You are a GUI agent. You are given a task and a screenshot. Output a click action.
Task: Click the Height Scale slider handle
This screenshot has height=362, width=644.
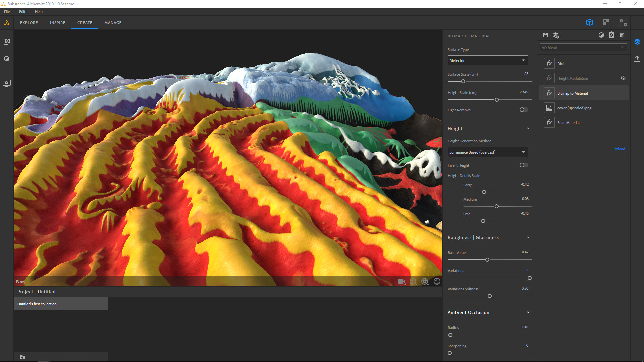[497, 100]
